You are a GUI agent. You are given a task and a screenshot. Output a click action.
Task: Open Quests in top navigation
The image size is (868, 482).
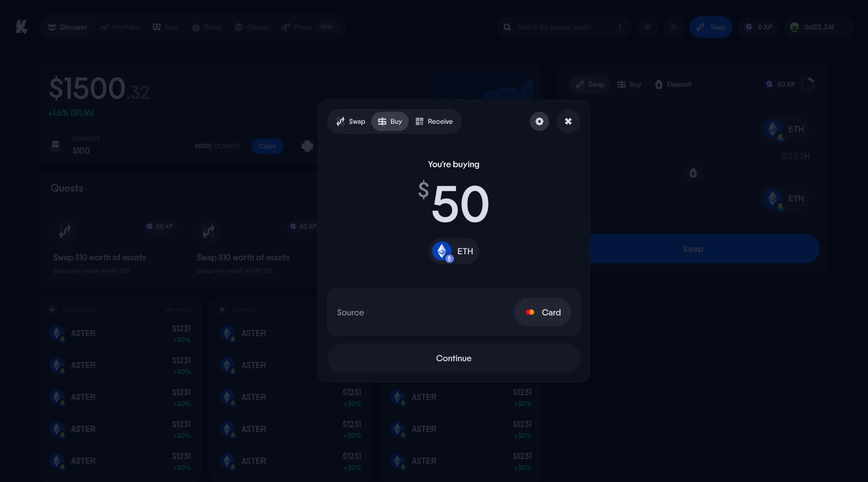(252, 27)
